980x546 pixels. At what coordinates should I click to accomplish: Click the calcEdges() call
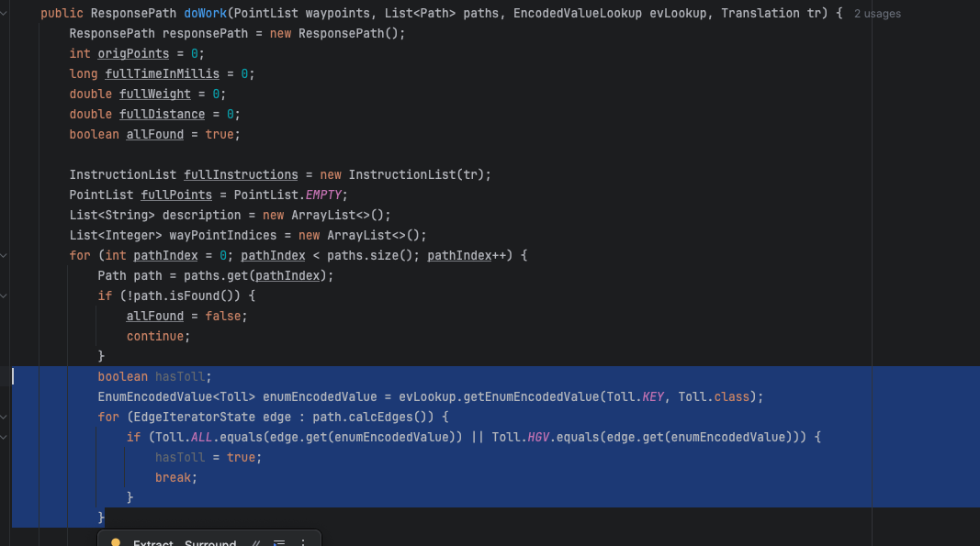(391, 418)
